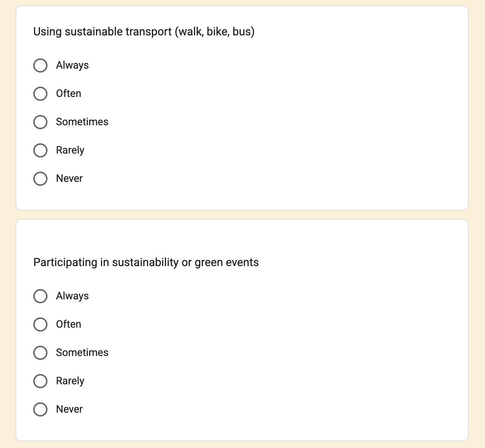This screenshot has width=485, height=448.
Task: Choose Often radio circle for green events
Action: [40, 324]
